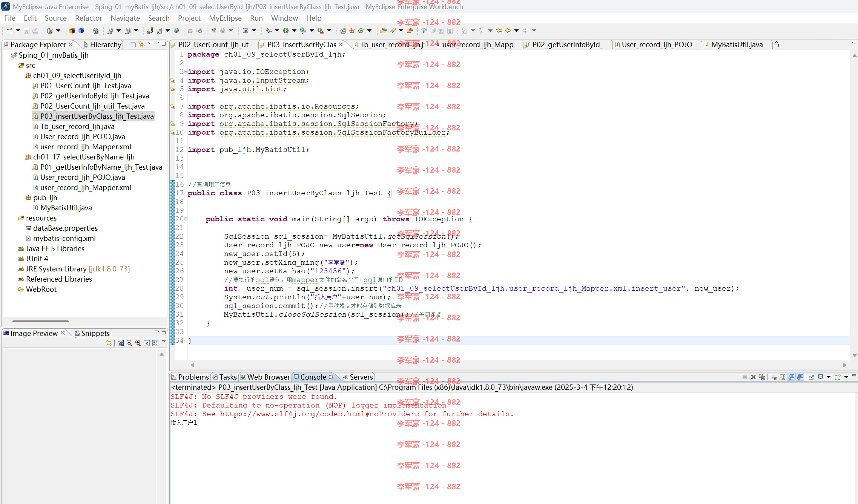Open the MyEclipse menu
858x504 pixels.
click(x=225, y=18)
